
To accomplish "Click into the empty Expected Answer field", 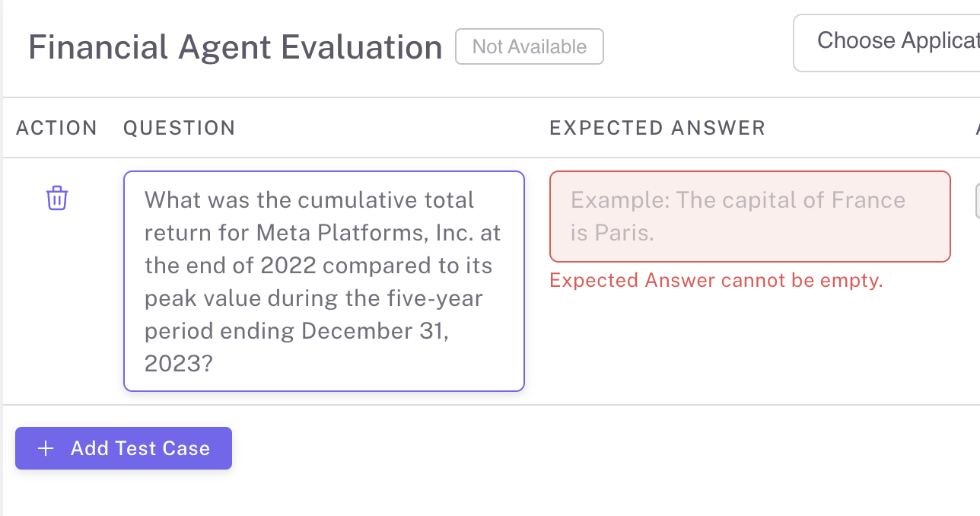I will tap(750, 216).
